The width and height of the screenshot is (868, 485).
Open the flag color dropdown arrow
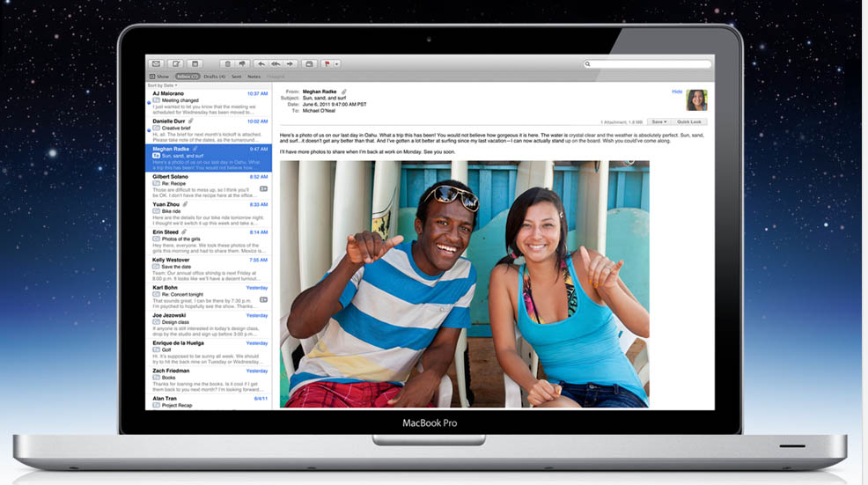tap(337, 64)
